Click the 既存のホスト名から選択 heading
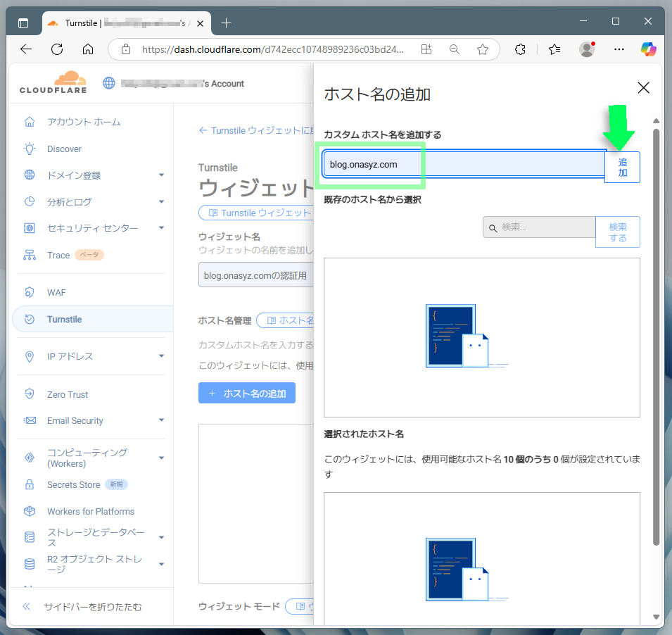 (x=372, y=199)
